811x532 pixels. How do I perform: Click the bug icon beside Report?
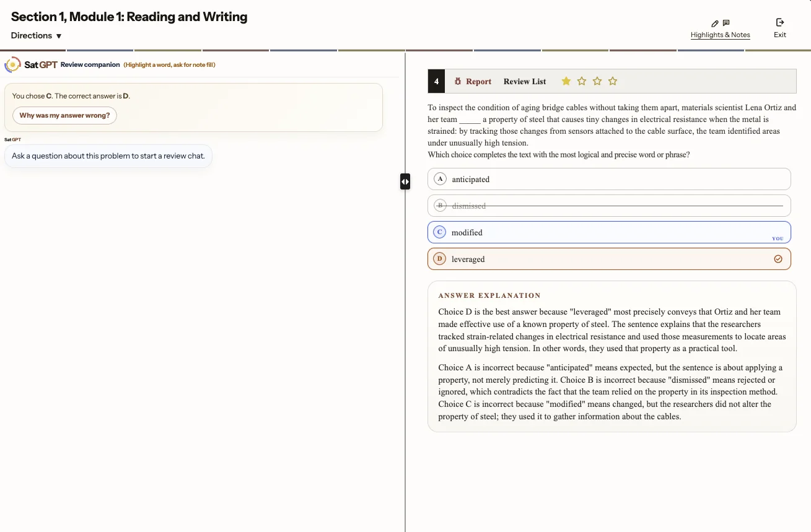click(458, 81)
